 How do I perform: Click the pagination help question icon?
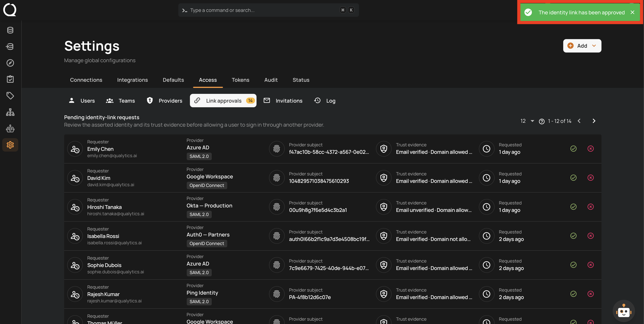tap(542, 121)
